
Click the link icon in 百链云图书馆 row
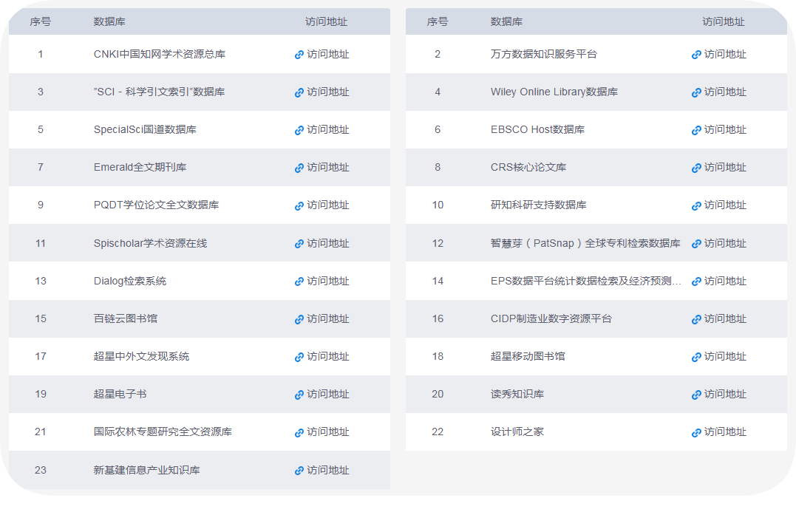click(x=299, y=319)
